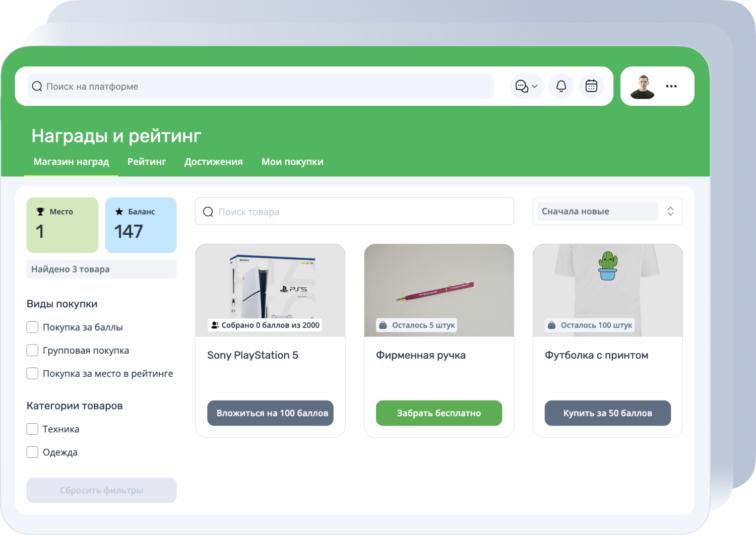756x535 pixels.
Task: Click the user avatar photo
Action: tap(642, 87)
